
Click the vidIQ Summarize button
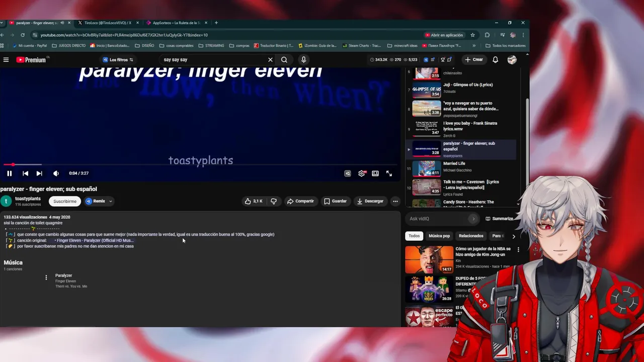[x=500, y=219]
